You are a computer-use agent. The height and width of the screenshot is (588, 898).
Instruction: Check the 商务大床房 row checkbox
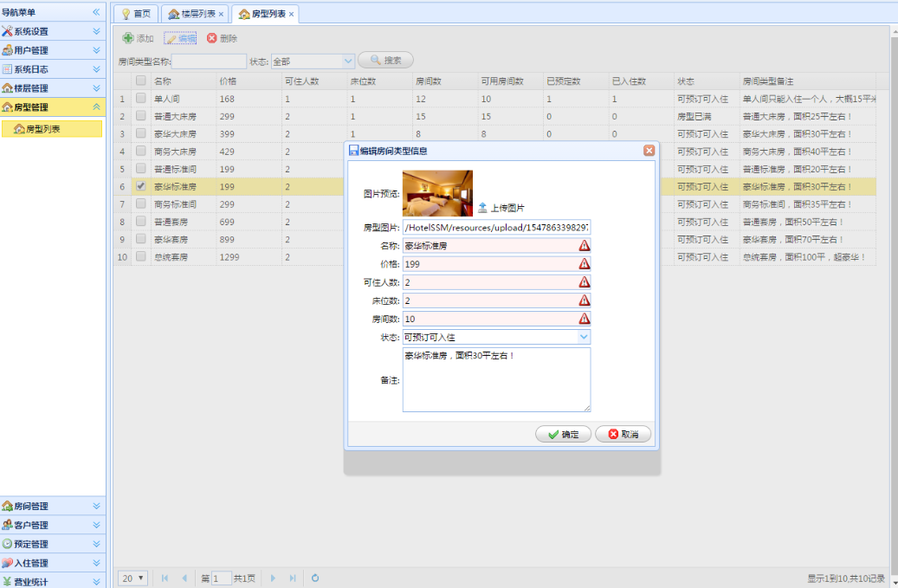(x=140, y=152)
